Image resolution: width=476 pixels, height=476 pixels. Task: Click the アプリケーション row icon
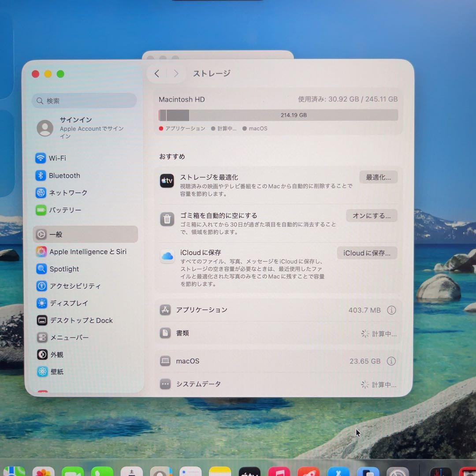tap(165, 310)
